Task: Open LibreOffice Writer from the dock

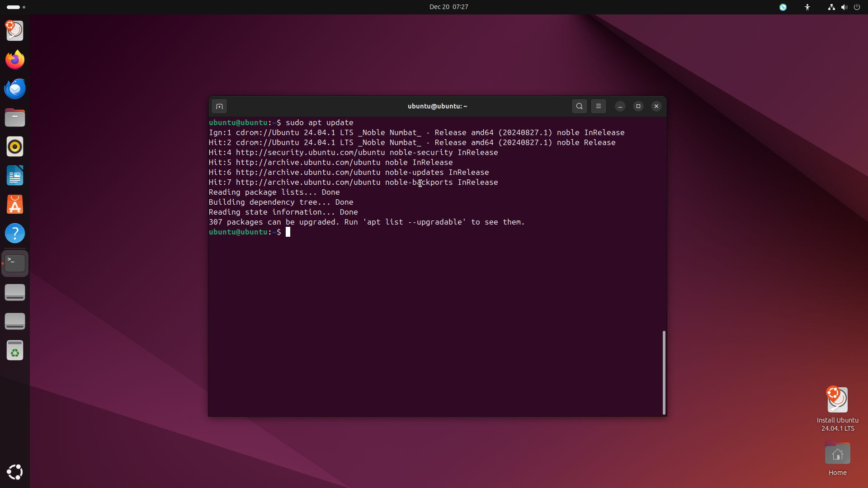Action: [15, 175]
